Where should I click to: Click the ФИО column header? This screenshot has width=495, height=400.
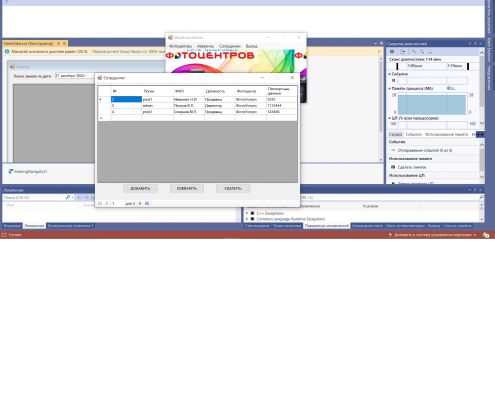click(188, 91)
